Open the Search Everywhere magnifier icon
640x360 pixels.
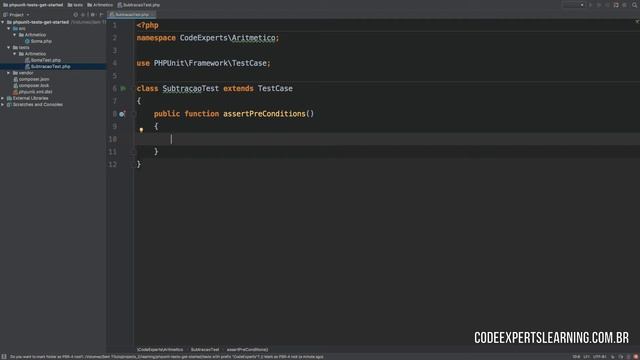point(635,5)
